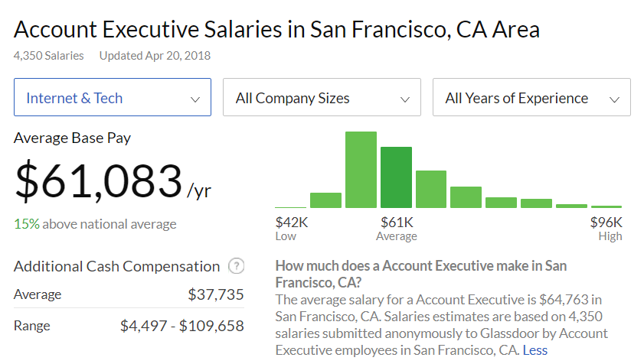Click the $42K Low label
The width and height of the screenshot is (644, 364).
click(x=291, y=229)
